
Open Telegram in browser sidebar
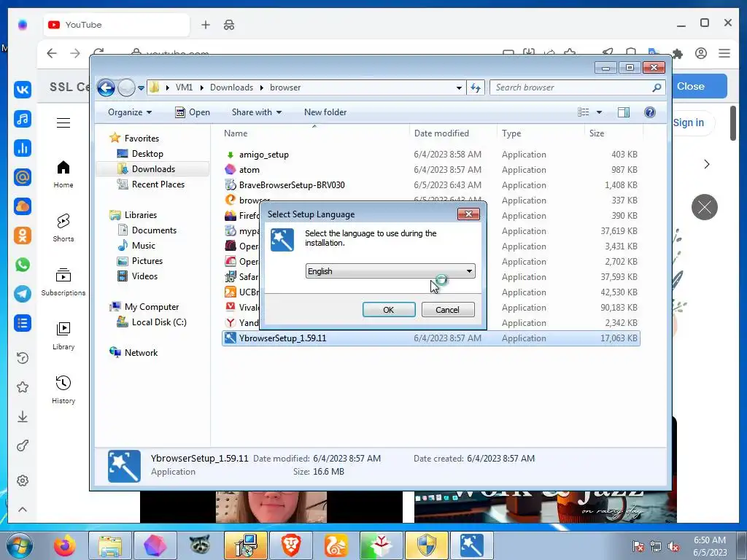tap(23, 294)
